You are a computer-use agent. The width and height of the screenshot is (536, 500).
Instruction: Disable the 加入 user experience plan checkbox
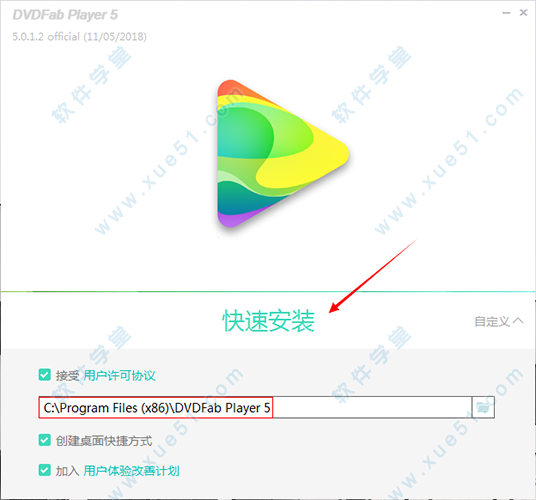(x=45, y=470)
